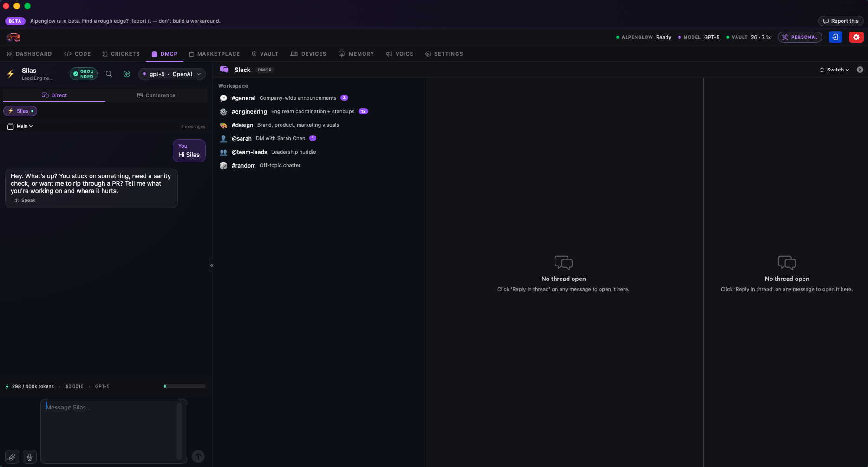This screenshot has width=868, height=467.
Task: Click the "Hi Silas" message bubble
Action: click(189, 151)
